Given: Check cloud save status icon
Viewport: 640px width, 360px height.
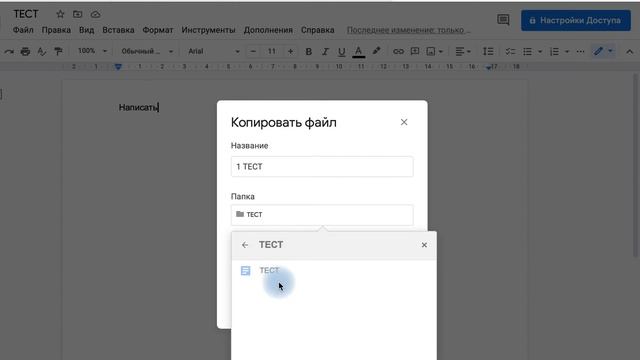Looking at the screenshot, I should point(96,14).
